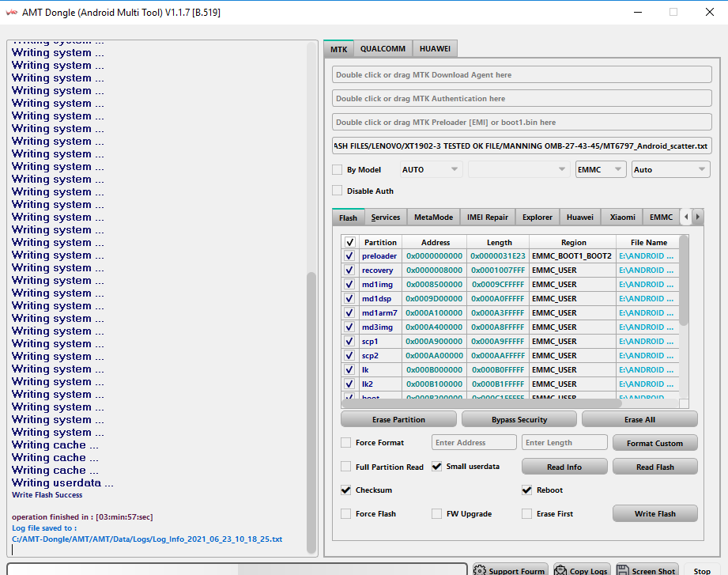Open the AUTO model dropdown
The image size is (728, 575).
click(x=431, y=169)
